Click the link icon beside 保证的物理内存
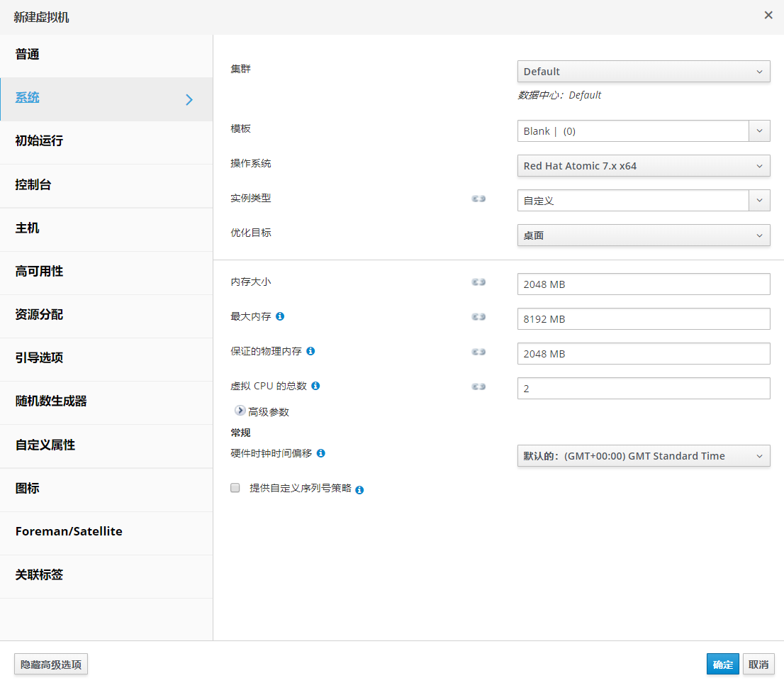Image resolution: width=784 pixels, height=683 pixels. pyautogui.click(x=478, y=352)
